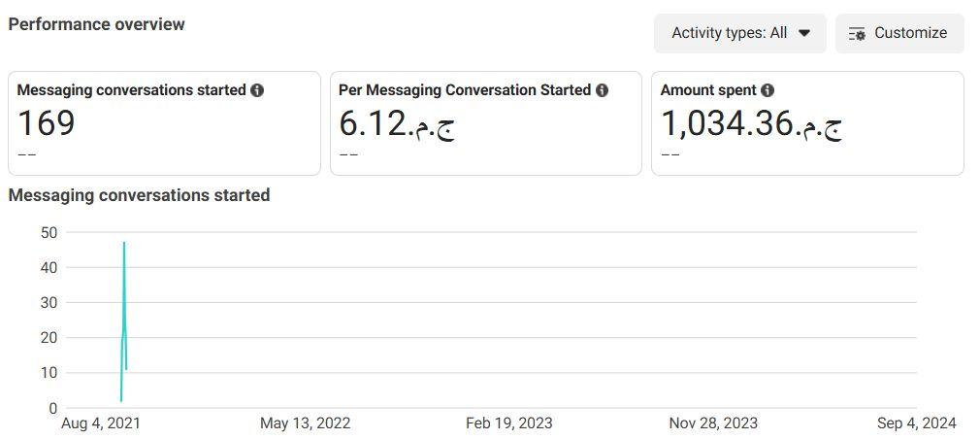Click the Sep 4, 2024 axis label
The image size is (980, 439).
click(916, 422)
